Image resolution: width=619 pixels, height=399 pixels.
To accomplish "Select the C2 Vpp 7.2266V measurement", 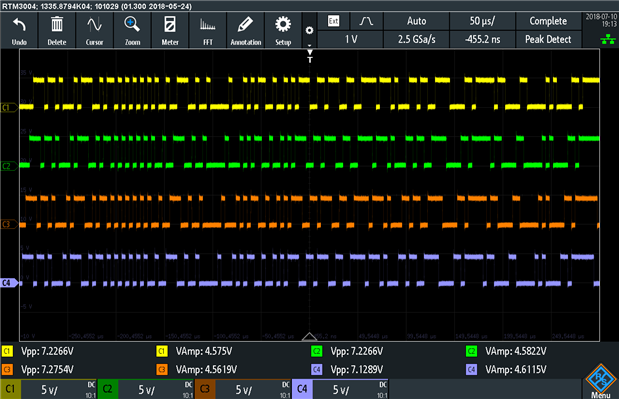I will 347,351.
